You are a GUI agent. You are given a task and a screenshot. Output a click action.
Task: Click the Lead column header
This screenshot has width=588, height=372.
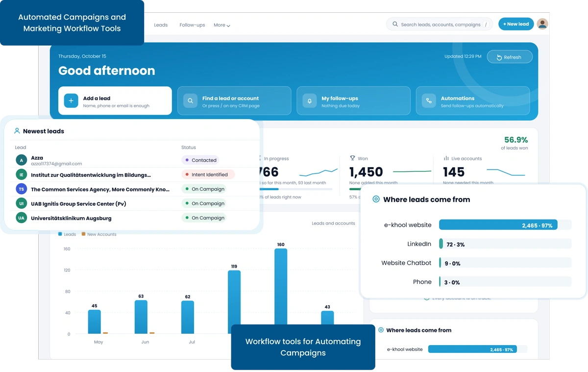pyautogui.click(x=21, y=147)
